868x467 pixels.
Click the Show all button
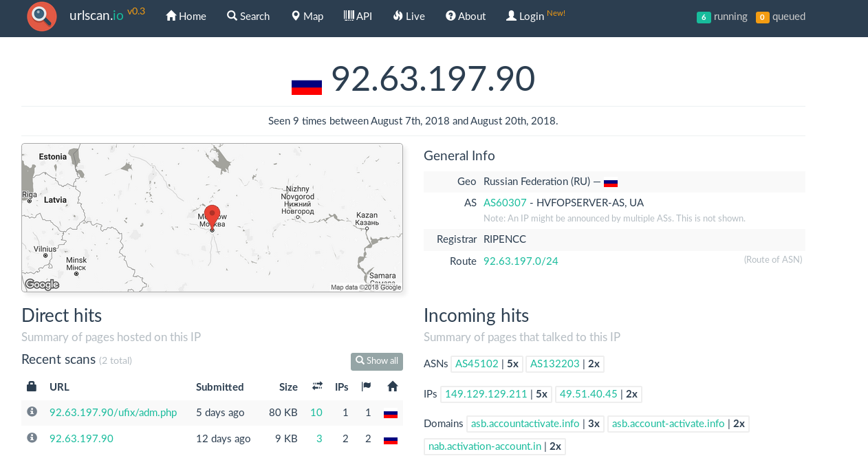point(377,361)
